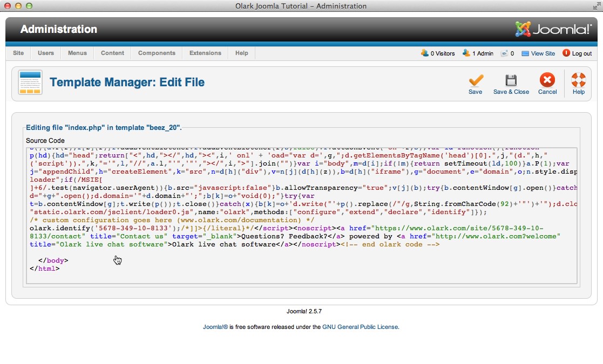Open the Content menu
Viewport: 603px width, 364px height.
click(112, 53)
